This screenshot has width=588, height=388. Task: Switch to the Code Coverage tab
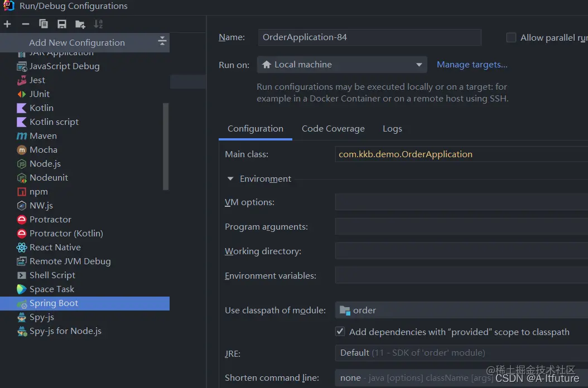333,129
